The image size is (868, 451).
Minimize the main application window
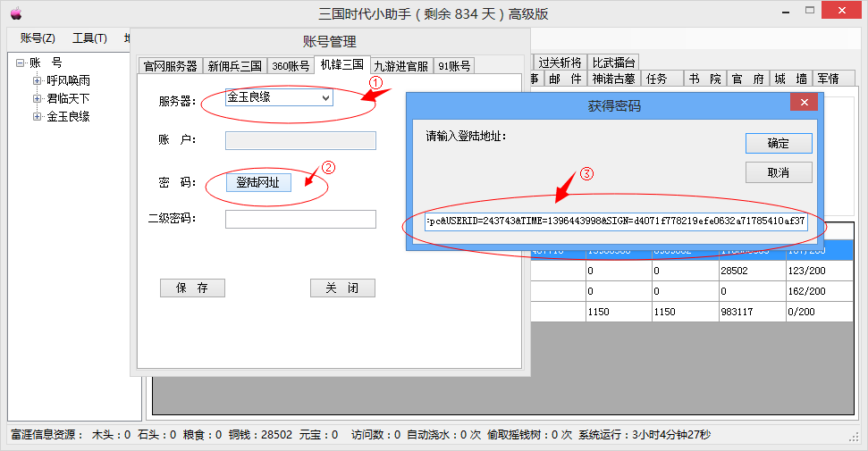pos(785,12)
